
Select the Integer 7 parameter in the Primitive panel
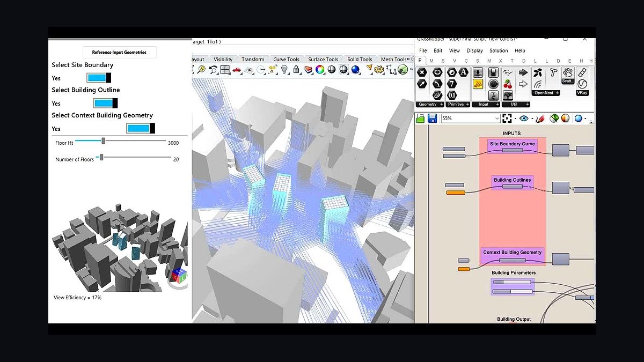(452, 84)
